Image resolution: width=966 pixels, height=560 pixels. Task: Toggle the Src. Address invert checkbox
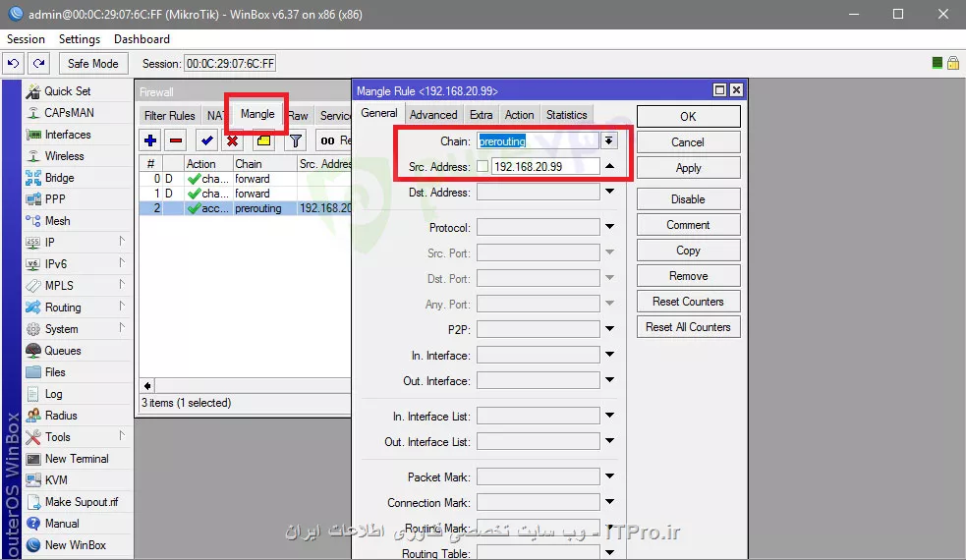(483, 166)
